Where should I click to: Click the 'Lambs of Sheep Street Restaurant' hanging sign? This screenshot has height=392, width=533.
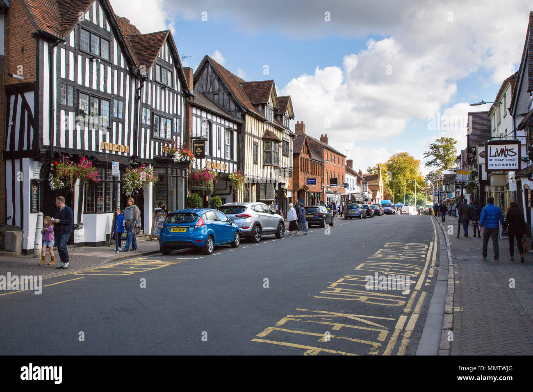(503, 156)
